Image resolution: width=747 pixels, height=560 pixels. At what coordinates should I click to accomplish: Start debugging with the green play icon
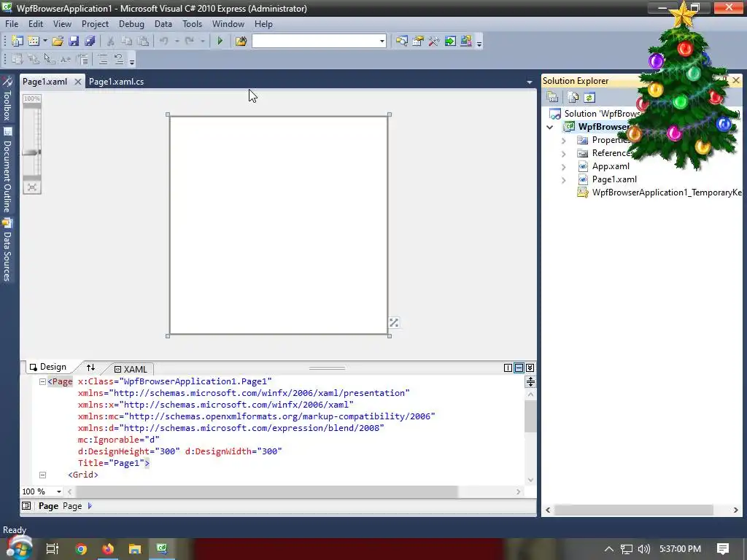[x=220, y=42]
